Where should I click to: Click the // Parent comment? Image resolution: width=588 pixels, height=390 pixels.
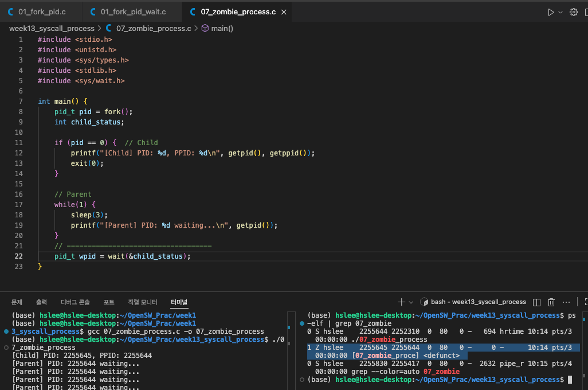pyautogui.click(x=73, y=194)
